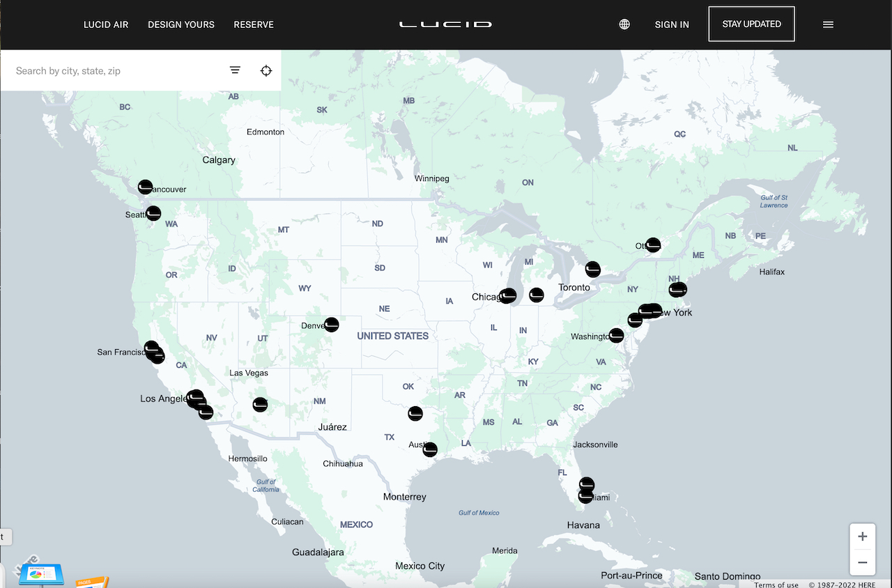Use my current location crosshair icon

[x=266, y=70]
